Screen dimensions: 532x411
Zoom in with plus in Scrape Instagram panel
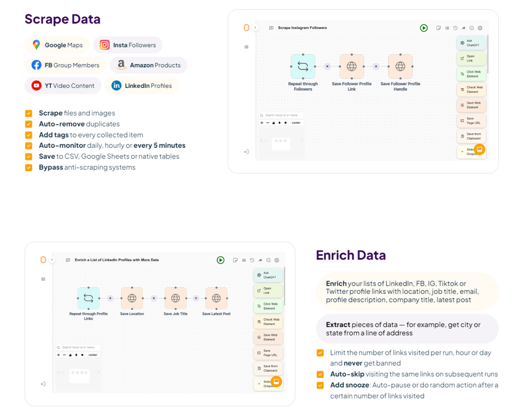pyautogui.click(x=262, y=123)
